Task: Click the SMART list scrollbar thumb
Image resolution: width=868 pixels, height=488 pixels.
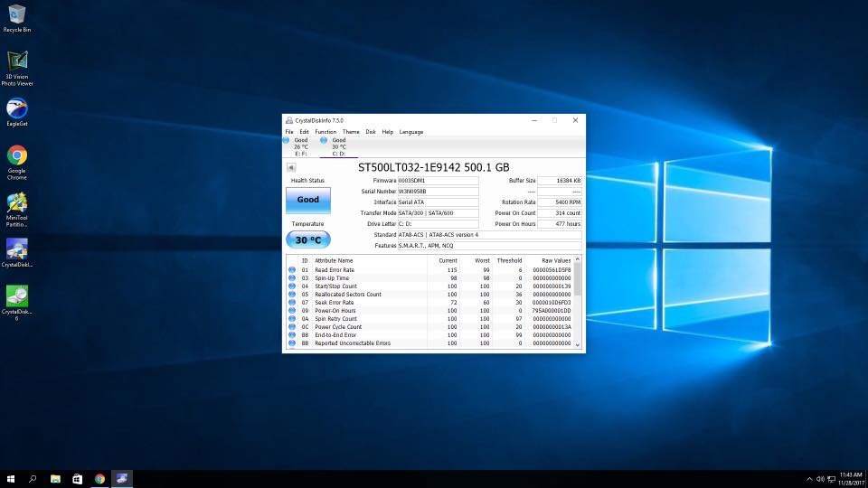Action: click(x=578, y=279)
